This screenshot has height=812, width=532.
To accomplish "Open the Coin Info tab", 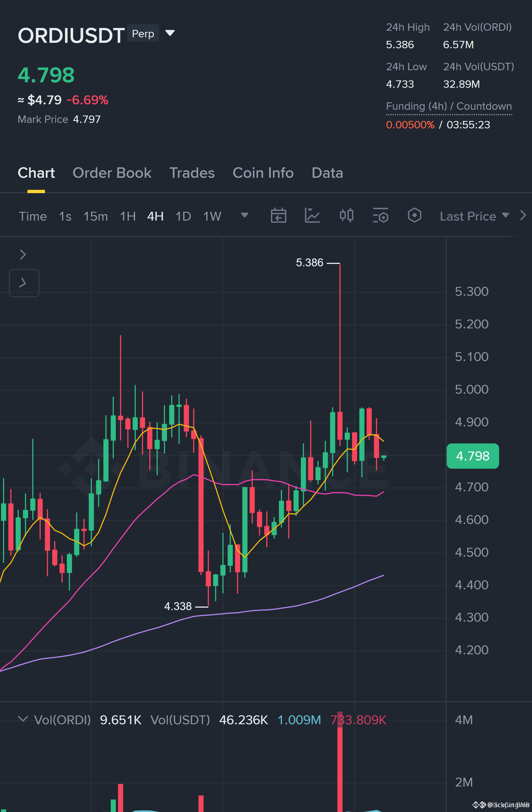I will tap(263, 173).
